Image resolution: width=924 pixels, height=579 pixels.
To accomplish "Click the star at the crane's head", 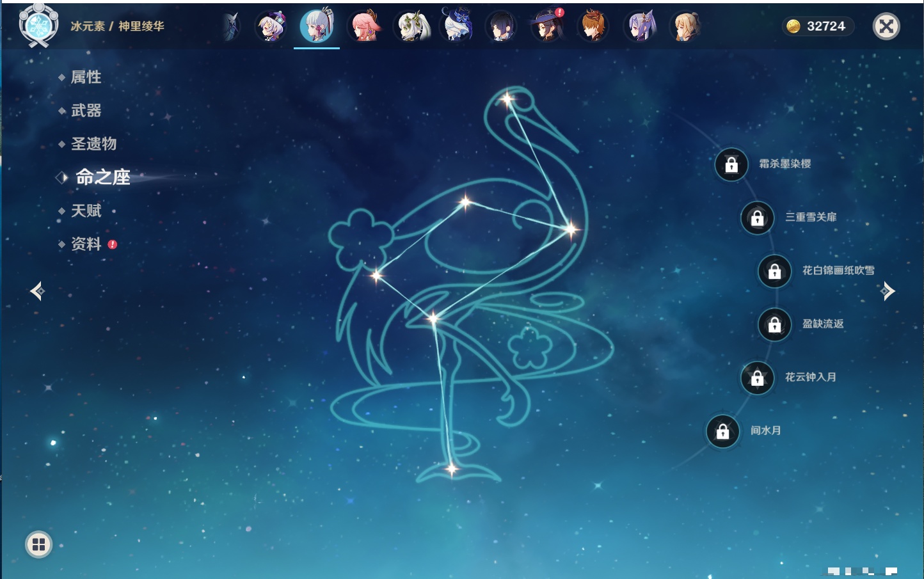I will [x=507, y=99].
